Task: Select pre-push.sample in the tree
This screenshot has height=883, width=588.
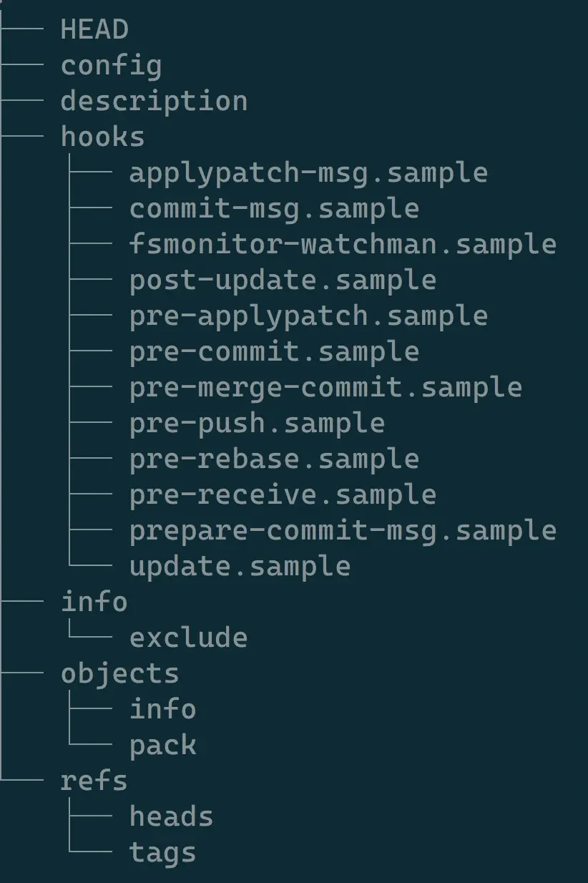Action: 257,424
